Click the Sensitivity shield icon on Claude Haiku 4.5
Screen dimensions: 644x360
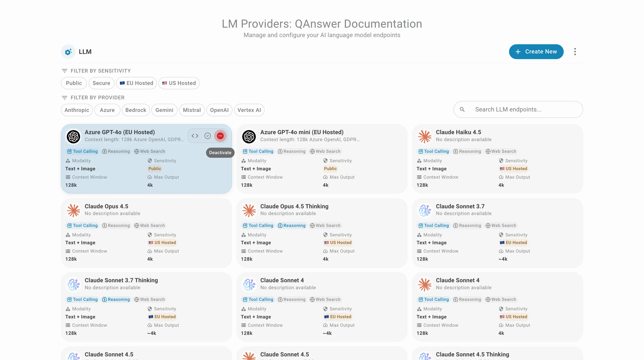[501, 161]
